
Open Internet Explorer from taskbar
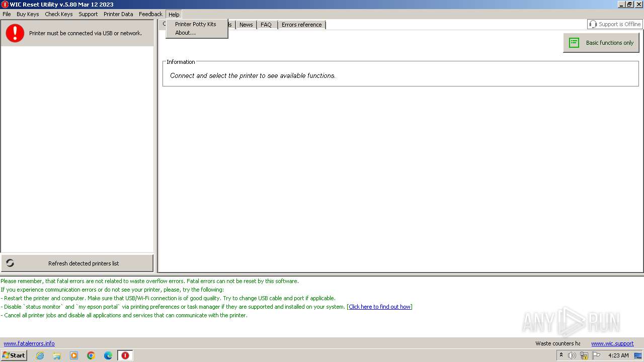(x=40, y=355)
